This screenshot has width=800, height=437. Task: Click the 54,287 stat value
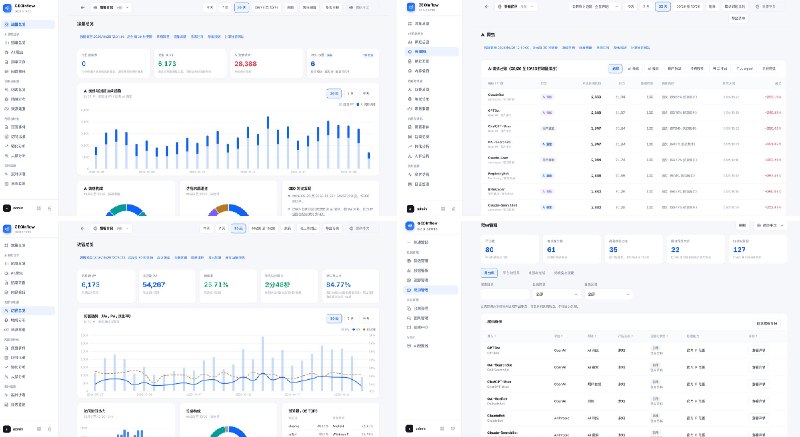[154, 285]
